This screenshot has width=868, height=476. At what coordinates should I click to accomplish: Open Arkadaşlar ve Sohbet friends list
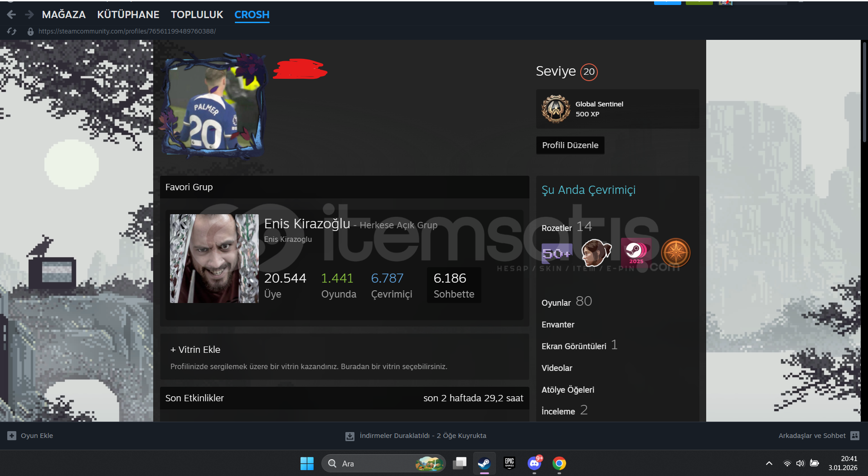[812, 436]
